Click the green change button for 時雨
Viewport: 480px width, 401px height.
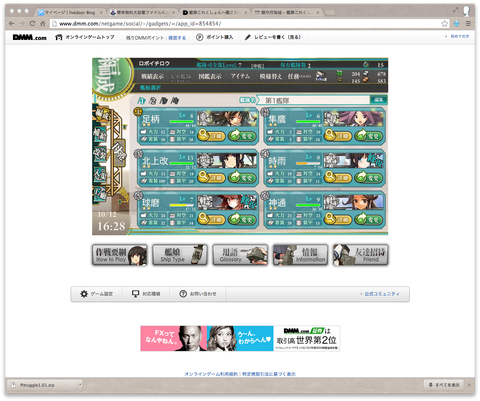pos(369,177)
